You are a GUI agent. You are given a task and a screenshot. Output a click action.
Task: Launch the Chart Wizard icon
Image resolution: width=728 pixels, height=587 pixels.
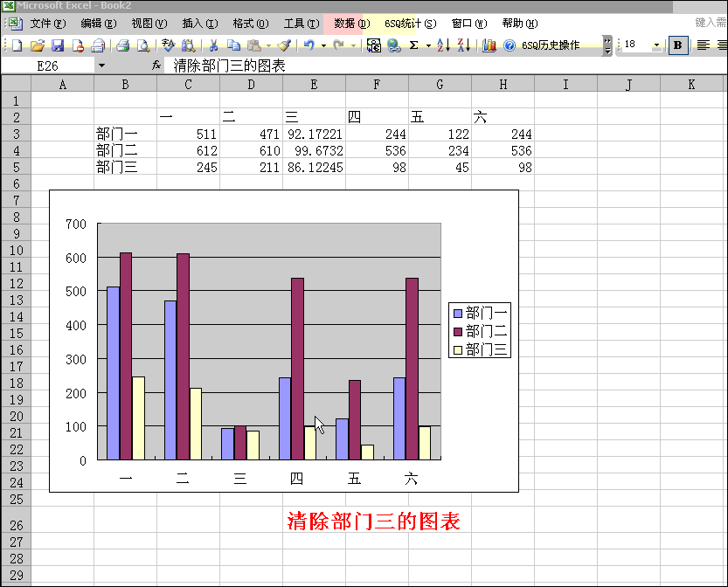489,45
